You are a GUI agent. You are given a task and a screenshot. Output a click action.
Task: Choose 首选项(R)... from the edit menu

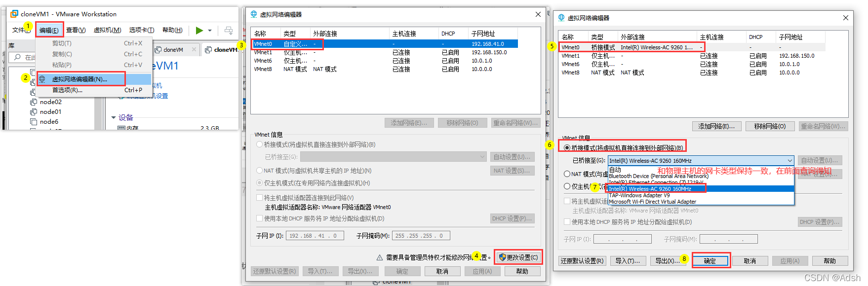click(x=94, y=90)
